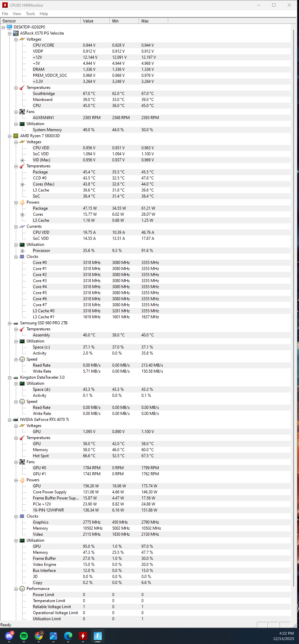Open the Help menu
The width and height of the screenshot is (299, 644).
click(x=44, y=14)
